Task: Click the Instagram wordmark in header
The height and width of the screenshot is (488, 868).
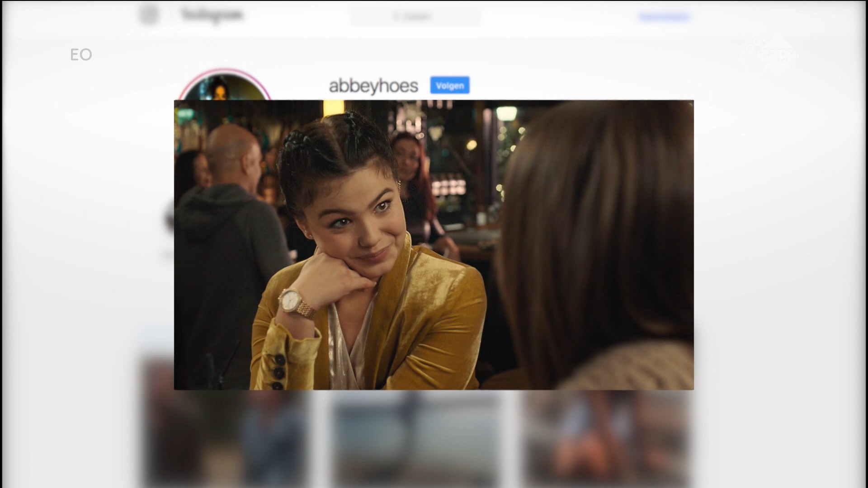Action: click(212, 15)
